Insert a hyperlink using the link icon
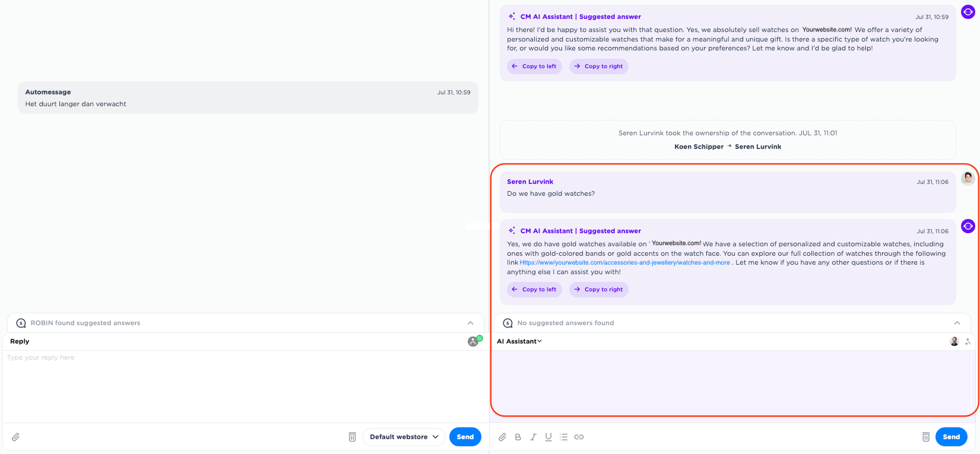The image size is (980, 454). click(x=579, y=437)
